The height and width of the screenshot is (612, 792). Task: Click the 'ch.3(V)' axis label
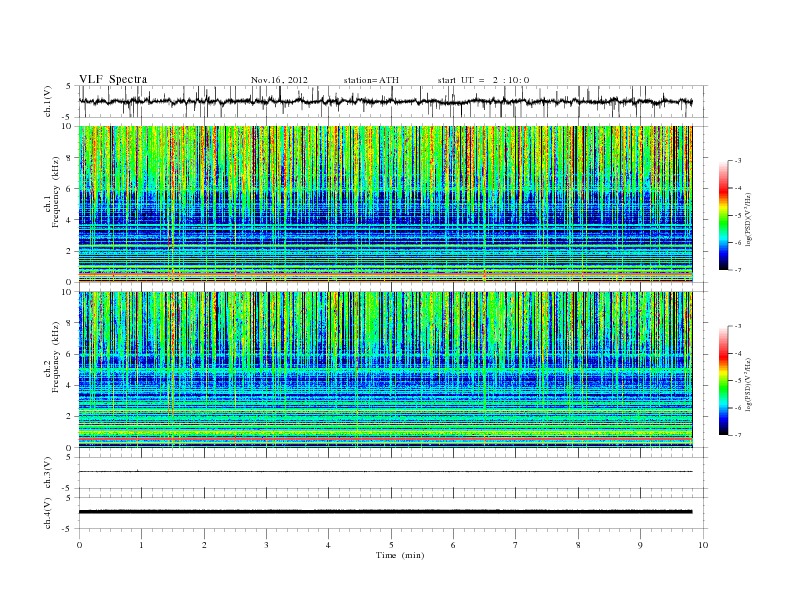tap(48, 473)
